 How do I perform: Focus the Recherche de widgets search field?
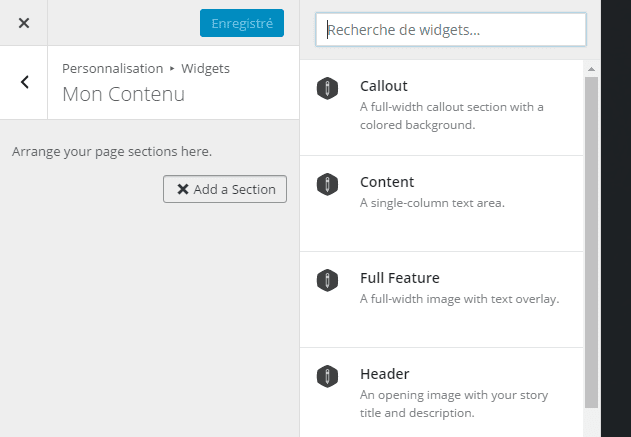point(451,30)
